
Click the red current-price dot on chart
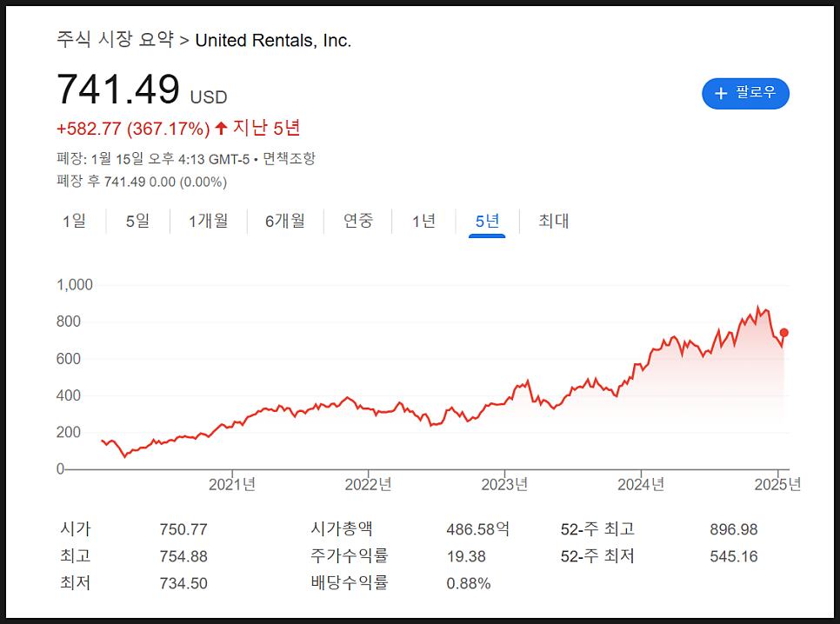(783, 333)
